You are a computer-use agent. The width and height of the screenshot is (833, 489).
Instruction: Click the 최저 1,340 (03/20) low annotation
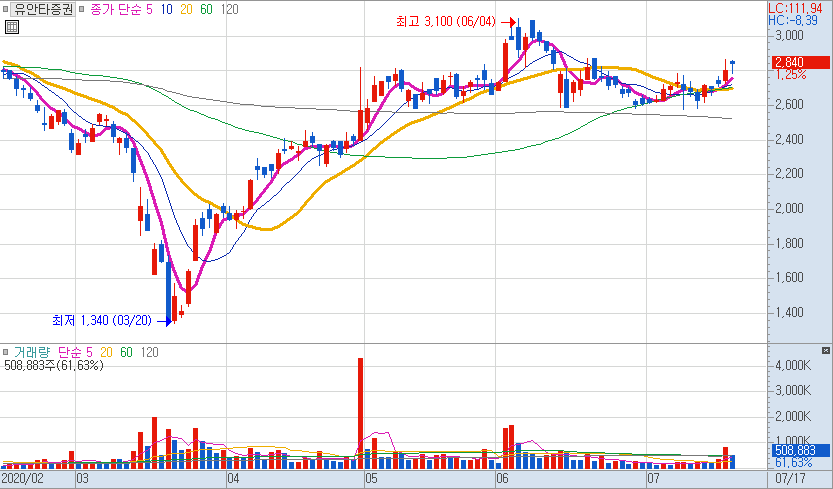(x=102, y=321)
